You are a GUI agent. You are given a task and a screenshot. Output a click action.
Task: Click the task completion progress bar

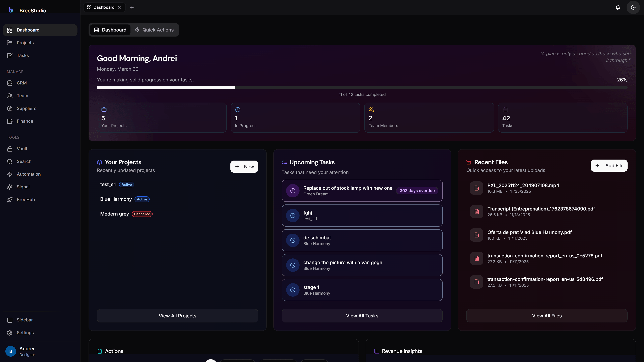click(x=362, y=87)
